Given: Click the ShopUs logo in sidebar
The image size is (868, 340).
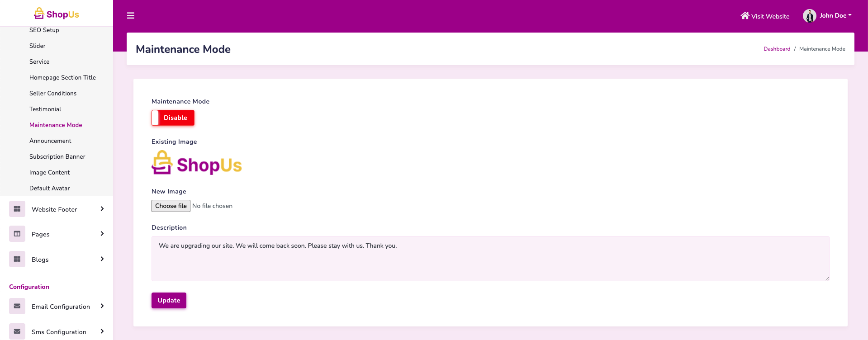Looking at the screenshot, I should (x=57, y=14).
